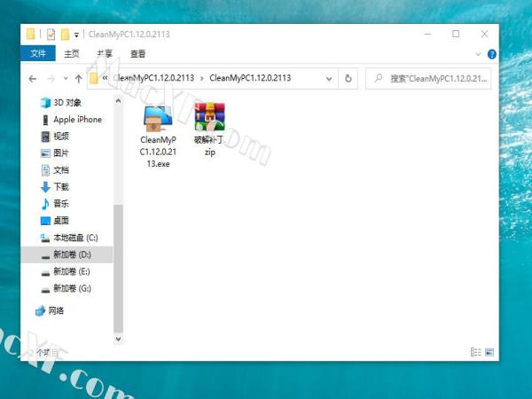
Task: Go up one folder level
Action: (79, 79)
